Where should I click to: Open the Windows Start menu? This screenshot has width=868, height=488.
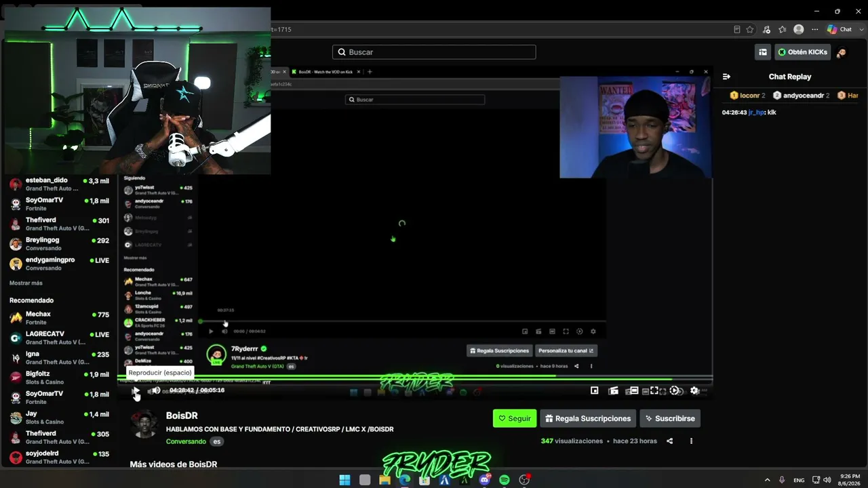tap(344, 480)
